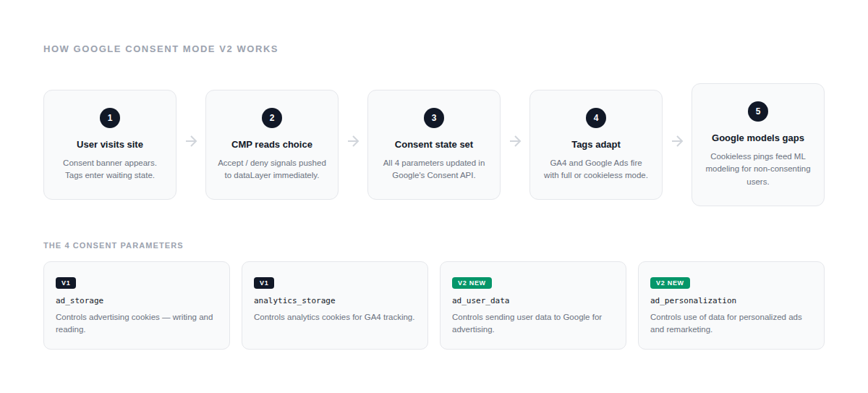Click the How Google Consent Mode V2 Works heading

coord(161,49)
